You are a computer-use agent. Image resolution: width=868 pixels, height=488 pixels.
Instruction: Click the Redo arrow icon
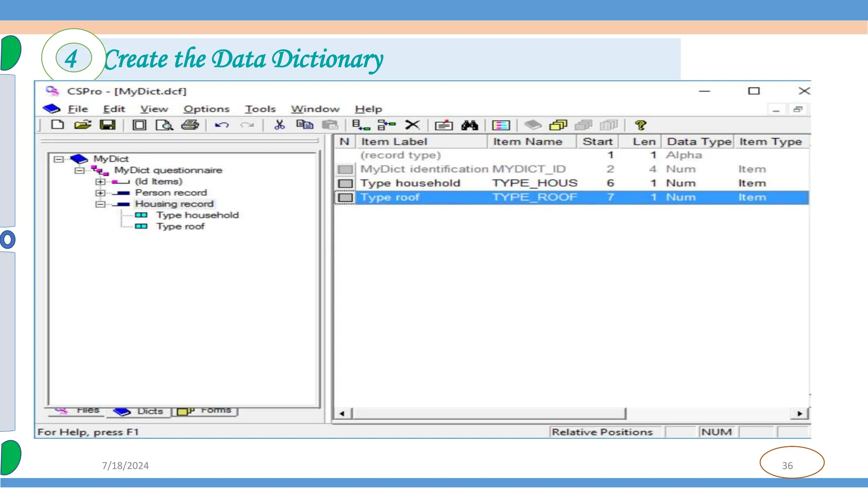click(247, 125)
